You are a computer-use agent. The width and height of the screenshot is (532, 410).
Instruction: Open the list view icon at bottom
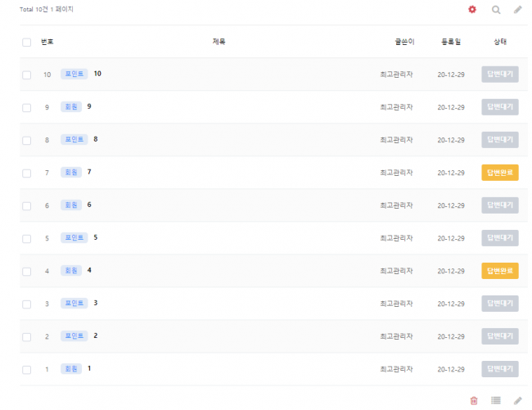pyautogui.click(x=496, y=400)
